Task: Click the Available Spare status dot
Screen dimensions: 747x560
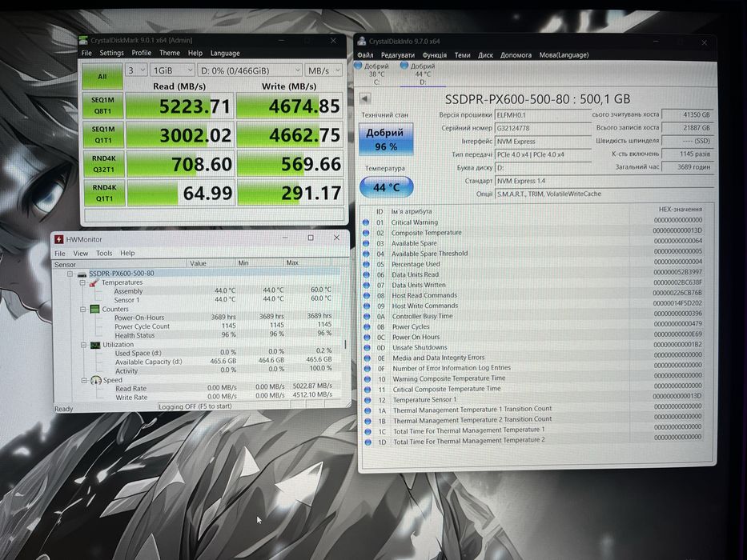Action: 366,243
